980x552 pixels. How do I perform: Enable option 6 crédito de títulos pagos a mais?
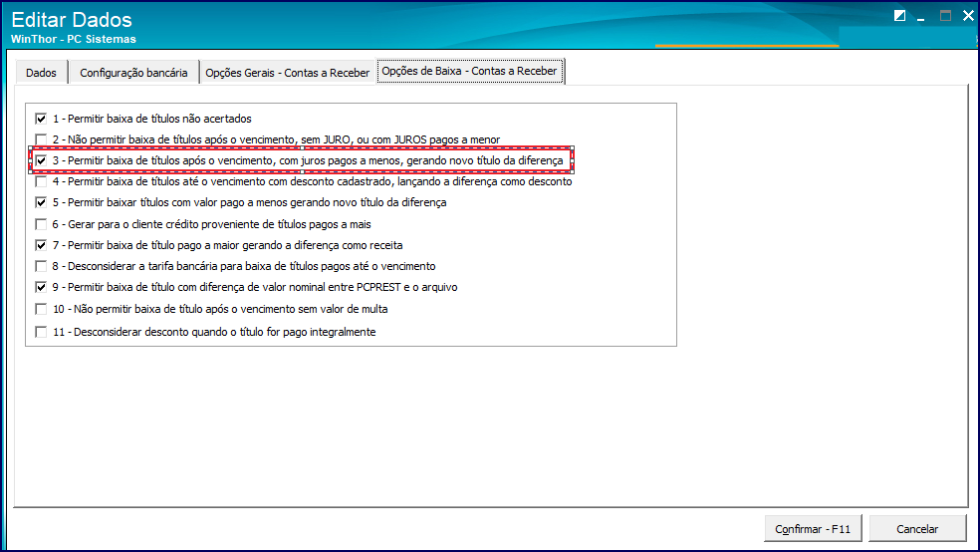click(x=41, y=224)
